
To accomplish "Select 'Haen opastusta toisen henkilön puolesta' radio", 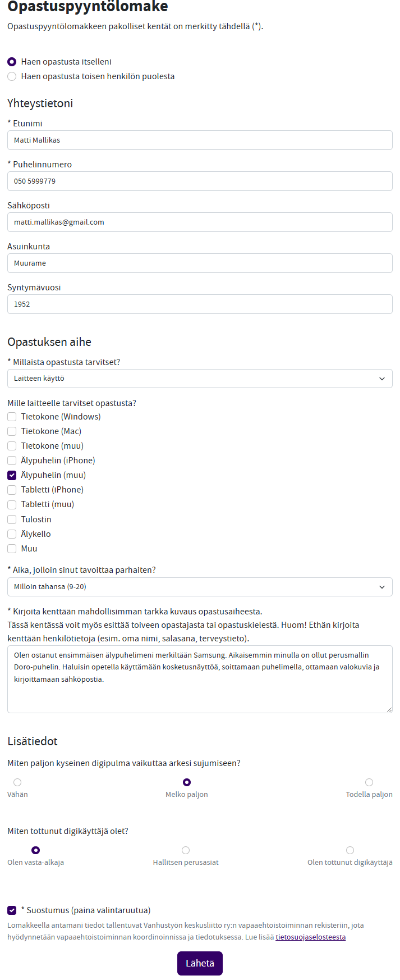I will [12, 76].
